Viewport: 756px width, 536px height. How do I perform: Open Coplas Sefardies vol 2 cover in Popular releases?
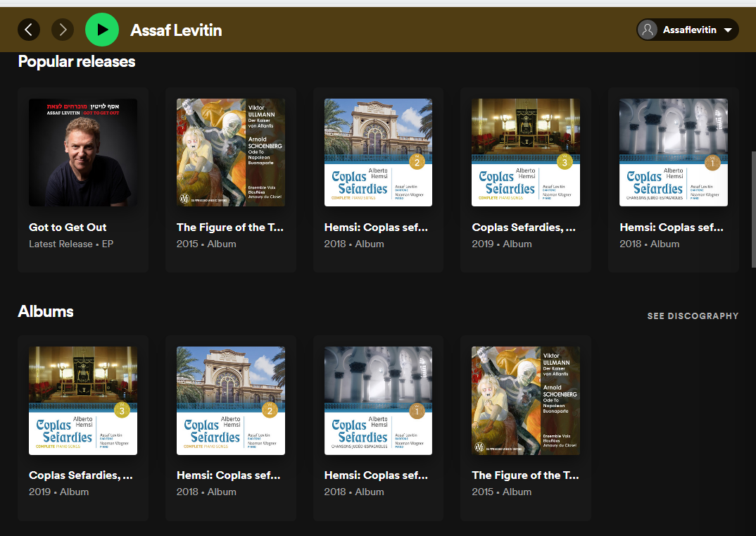[x=378, y=152]
